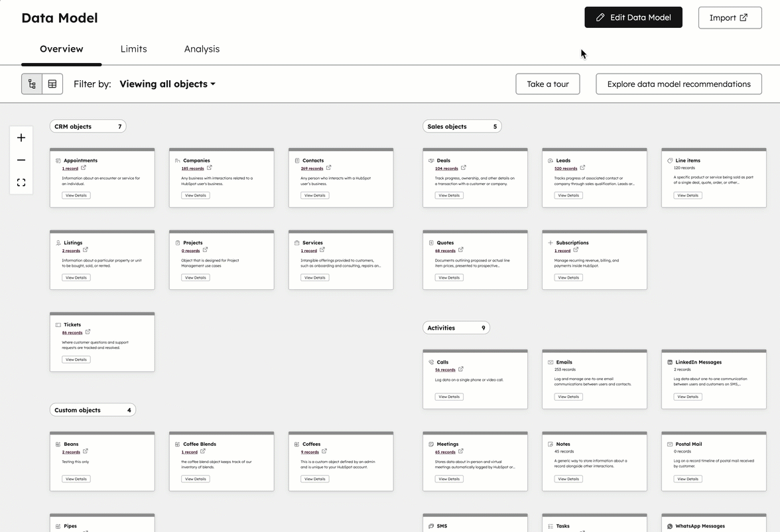Open the Import dialog

pyautogui.click(x=730, y=17)
